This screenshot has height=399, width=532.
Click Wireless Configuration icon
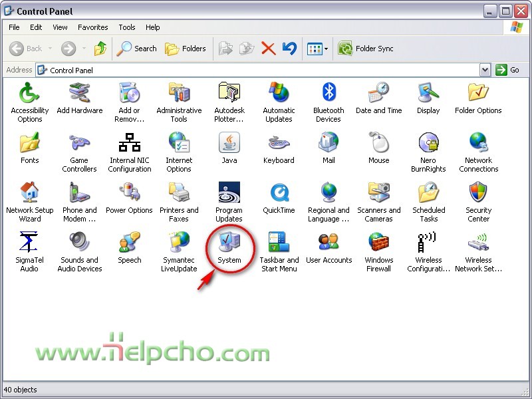(428, 252)
